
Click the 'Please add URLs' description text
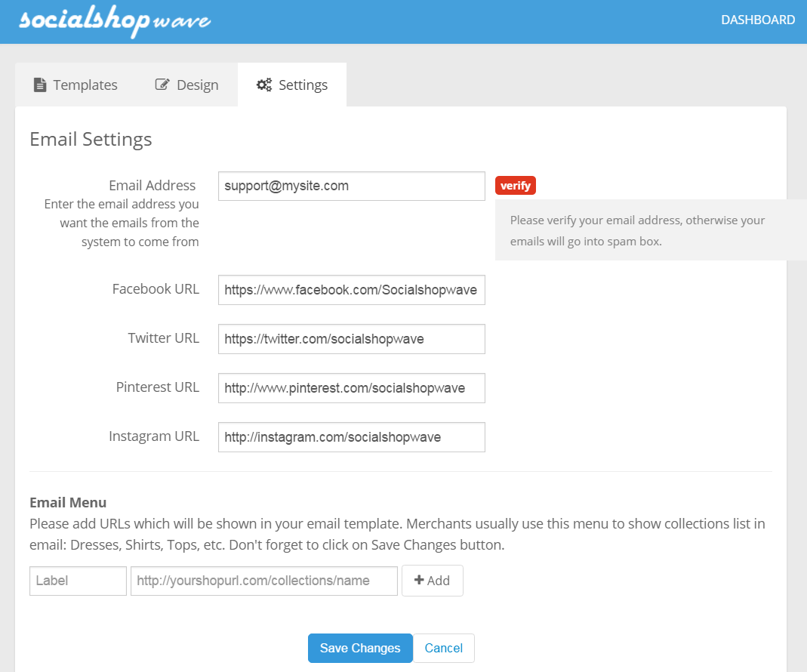(397, 534)
